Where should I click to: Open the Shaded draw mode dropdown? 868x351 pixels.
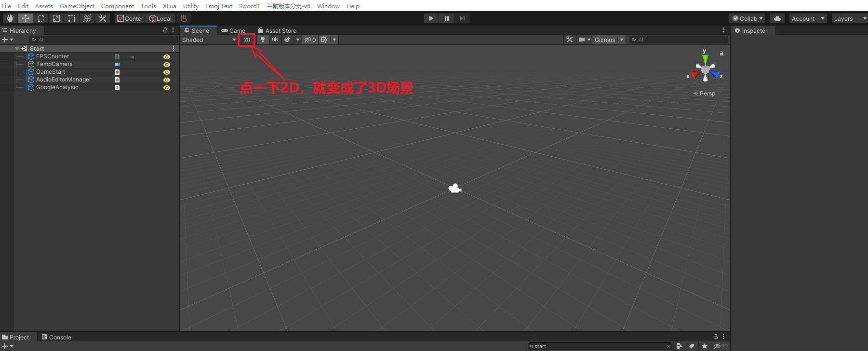point(209,40)
